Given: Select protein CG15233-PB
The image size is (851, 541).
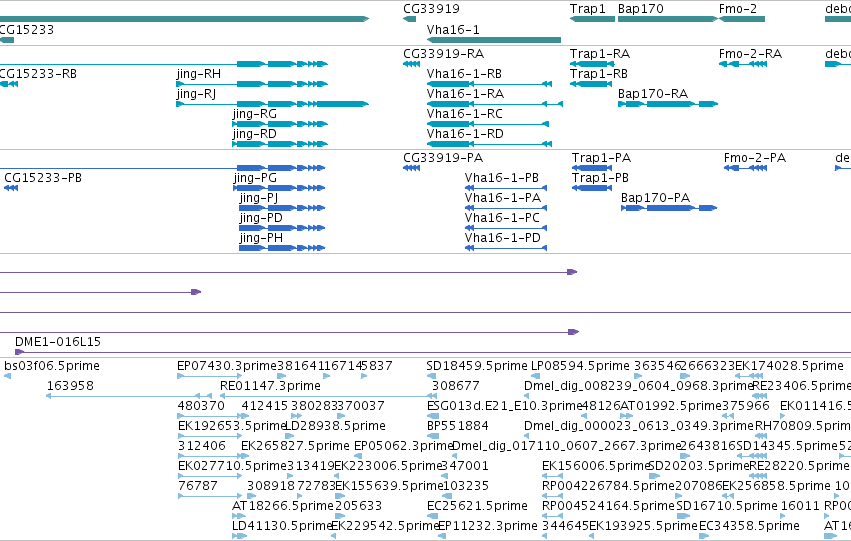Looking at the screenshot, I should click(x=11, y=188).
